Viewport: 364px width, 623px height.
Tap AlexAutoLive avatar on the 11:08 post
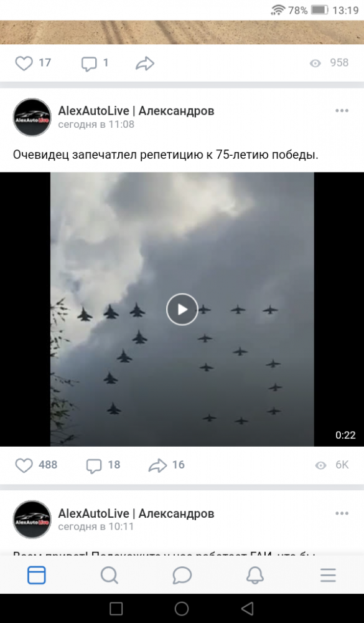pyautogui.click(x=32, y=117)
